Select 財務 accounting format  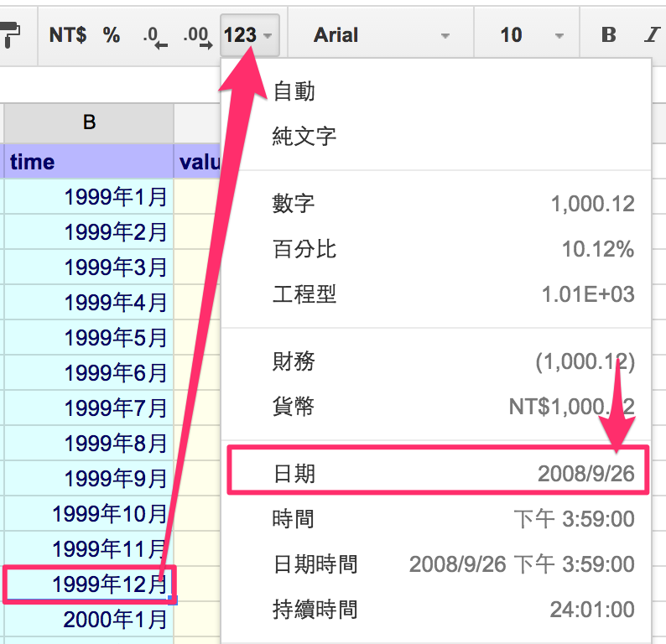(436, 361)
